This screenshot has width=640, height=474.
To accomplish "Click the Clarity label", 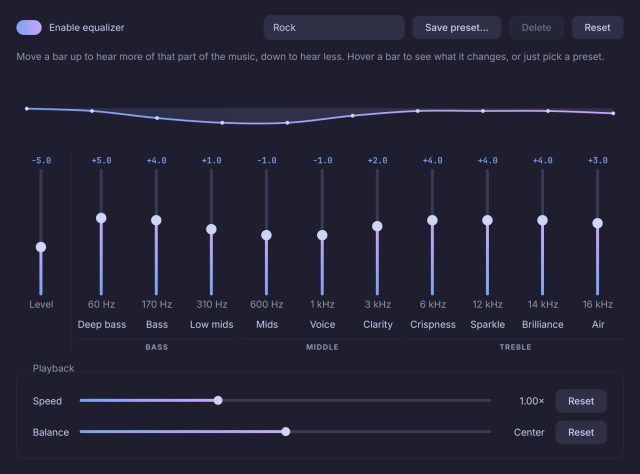I will [378, 325].
